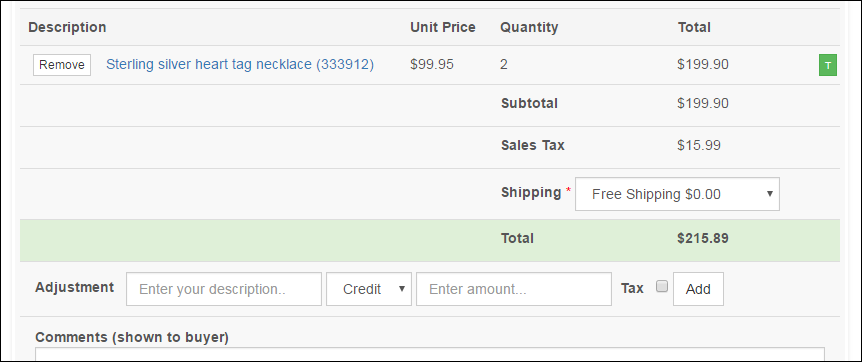The image size is (862, 362).
Task: Remove the Sterling silver necklace line item
Action: tap(62, 65)
